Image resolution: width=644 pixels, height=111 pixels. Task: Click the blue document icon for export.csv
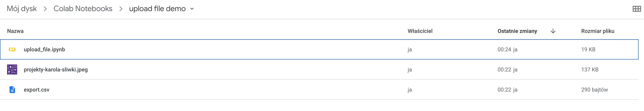tap(12, 90)
